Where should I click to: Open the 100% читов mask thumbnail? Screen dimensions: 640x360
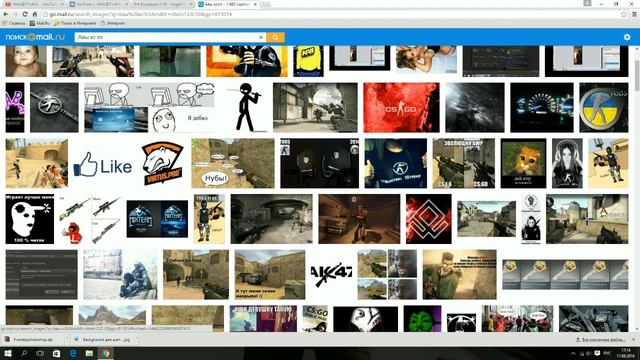point(29,219)
